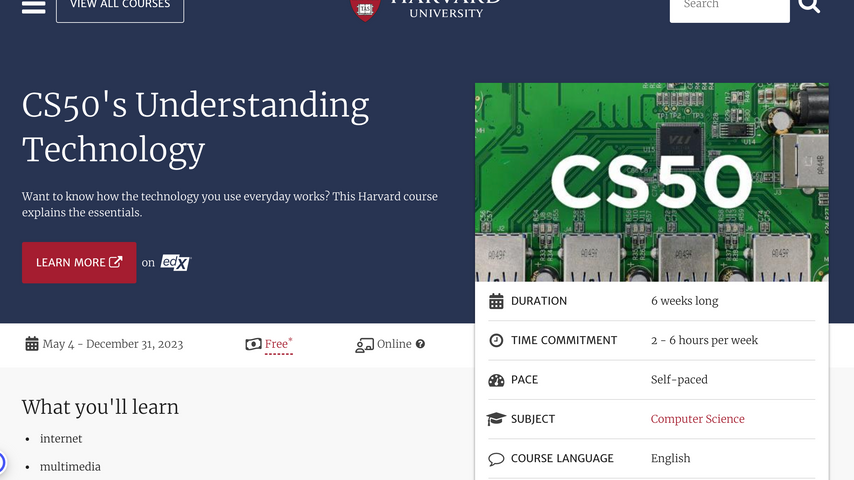The image size is (854, 480).
Task: Click the English language value
Action: (x=670, y=458)
